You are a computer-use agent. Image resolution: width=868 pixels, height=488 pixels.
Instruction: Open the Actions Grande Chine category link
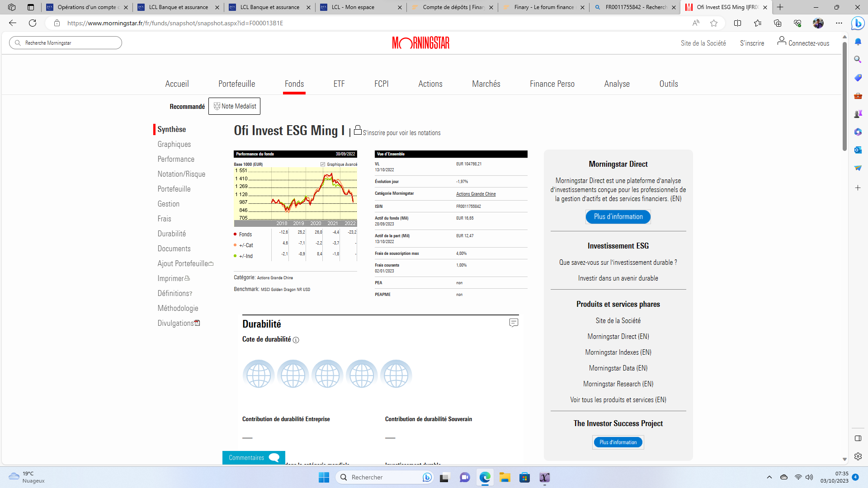point(476,194)
